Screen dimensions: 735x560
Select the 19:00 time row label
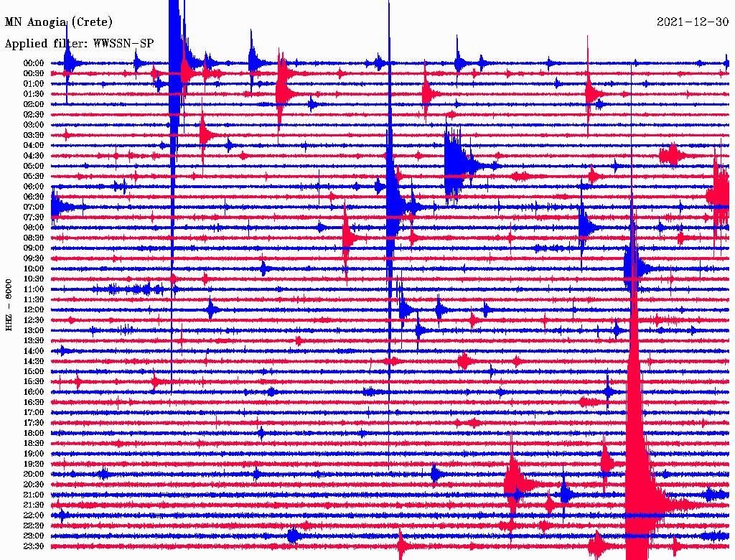pos(34,454)
